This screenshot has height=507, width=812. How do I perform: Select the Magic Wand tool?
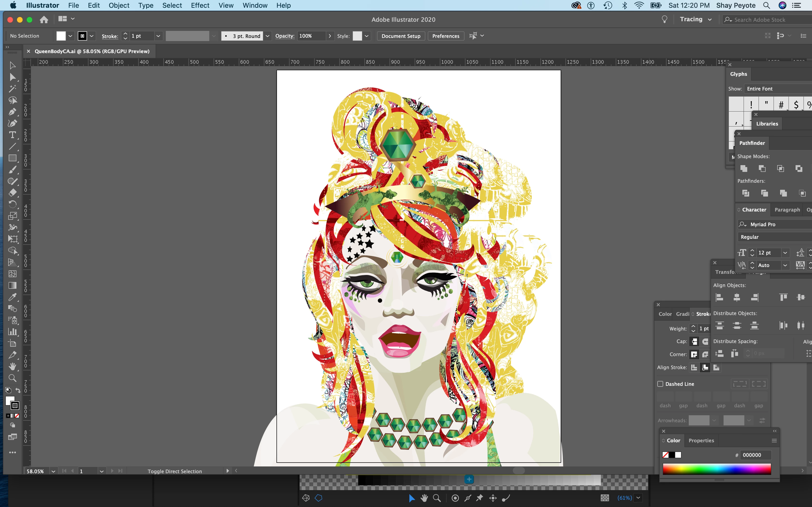pos(12,89)
